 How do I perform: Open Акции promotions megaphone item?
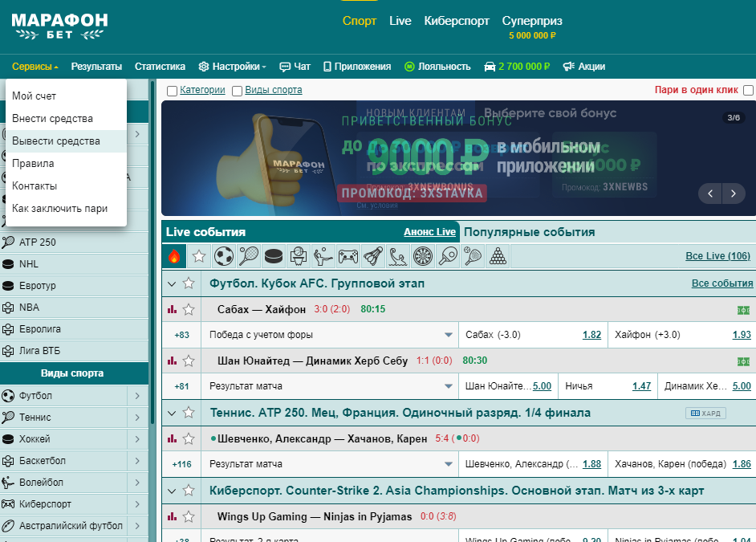point(584,67)
